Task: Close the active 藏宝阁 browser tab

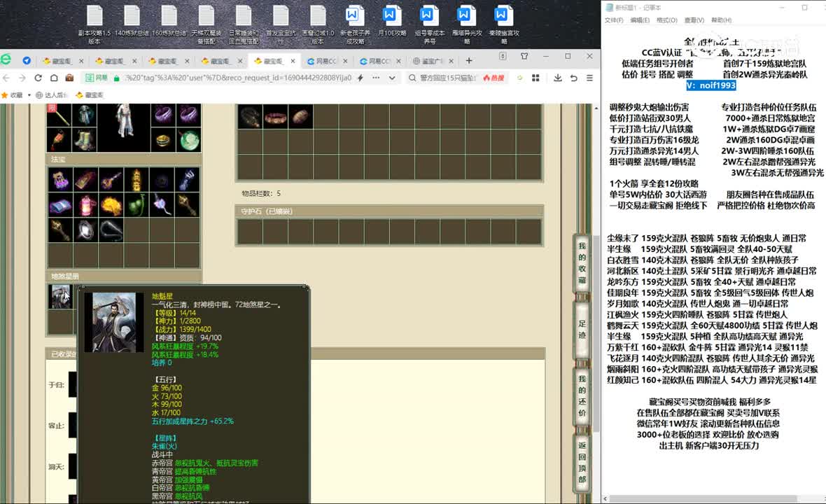Action: [x=293, y=61]
